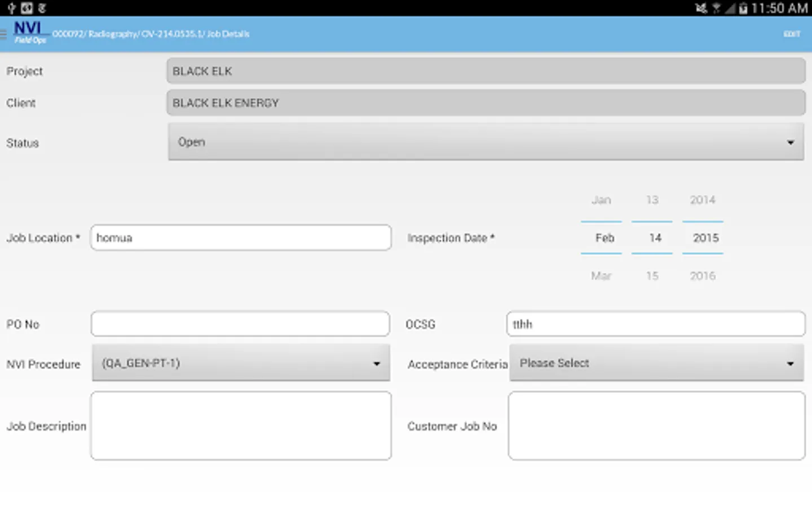Tap the Wi-Fi icon in status bar
812x508 pixels.
716,8
